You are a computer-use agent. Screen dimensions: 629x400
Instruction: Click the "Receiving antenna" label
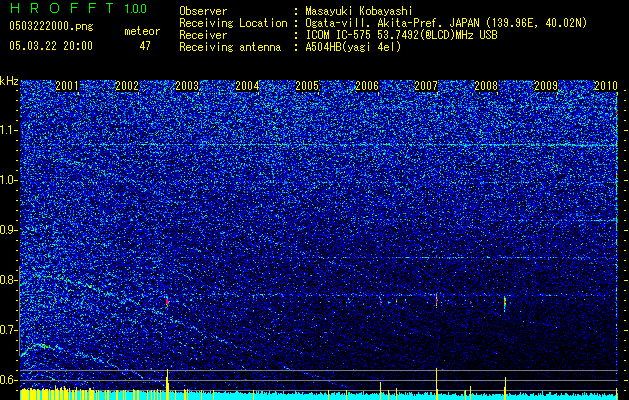pyautogui.click(x=230, y=47)
